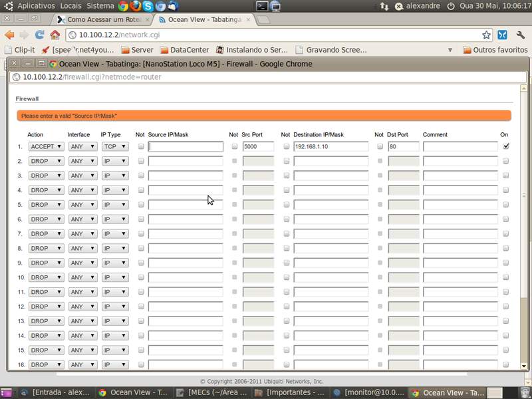Viewport: 532px width, 399px height.
Task: Open the Clip-it bookmark
Action: tap(20, 50)
